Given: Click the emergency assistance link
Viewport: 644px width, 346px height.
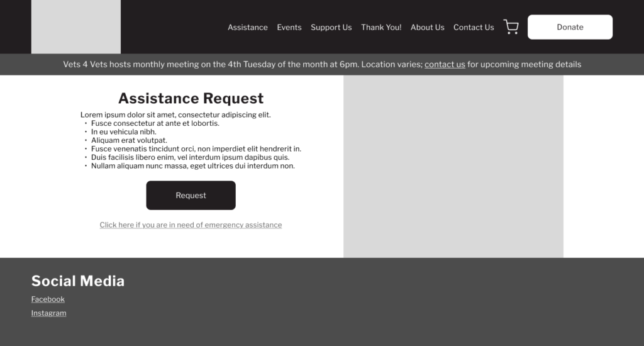Looking at the screenshot, I should 191,225.
